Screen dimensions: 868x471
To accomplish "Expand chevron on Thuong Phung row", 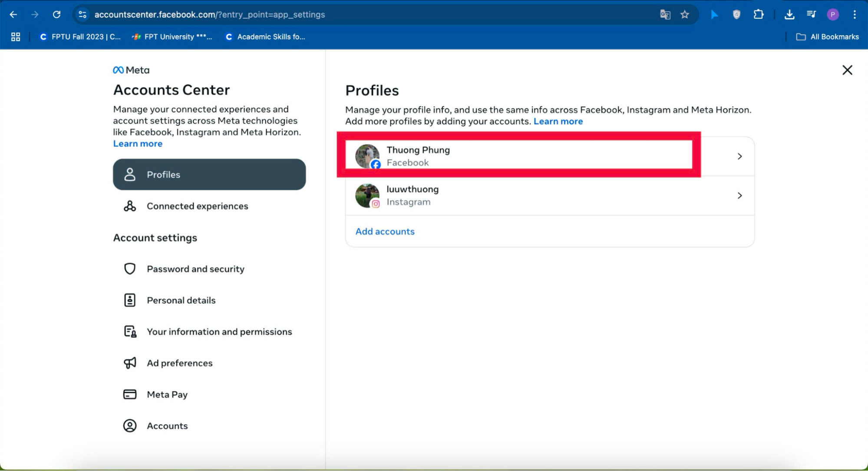I will [x=739, y=156].
